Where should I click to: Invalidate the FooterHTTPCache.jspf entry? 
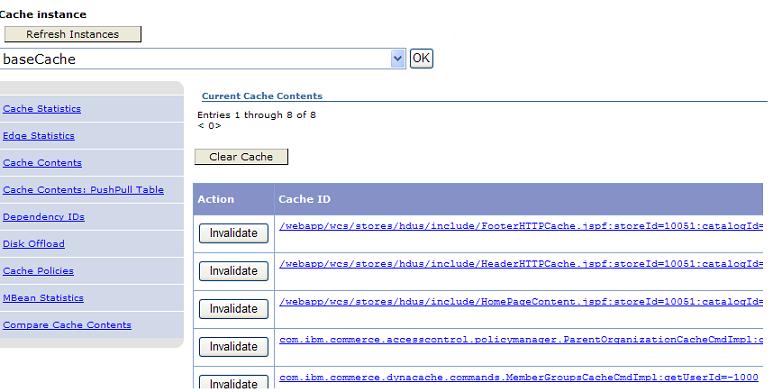pos(234,233)
